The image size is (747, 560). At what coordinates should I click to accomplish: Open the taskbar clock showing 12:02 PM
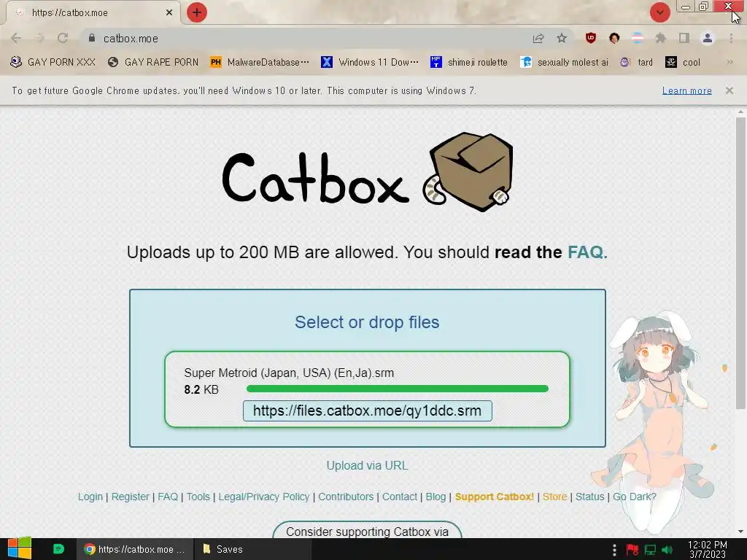point(707,550)
